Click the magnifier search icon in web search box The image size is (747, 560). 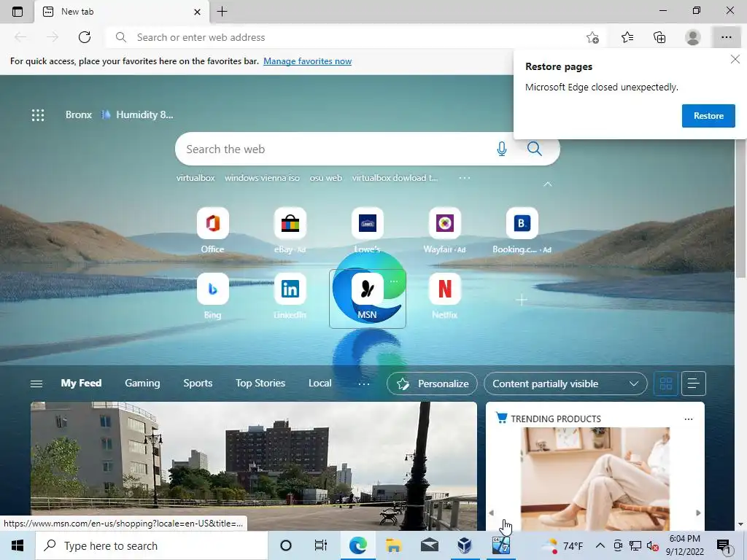pos(535,149)
